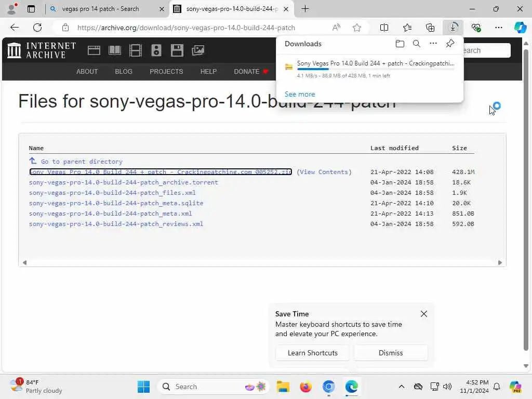Open the Images icon
Screen dimensions: 532x399
pyautogui.click(x=198, y=50)
